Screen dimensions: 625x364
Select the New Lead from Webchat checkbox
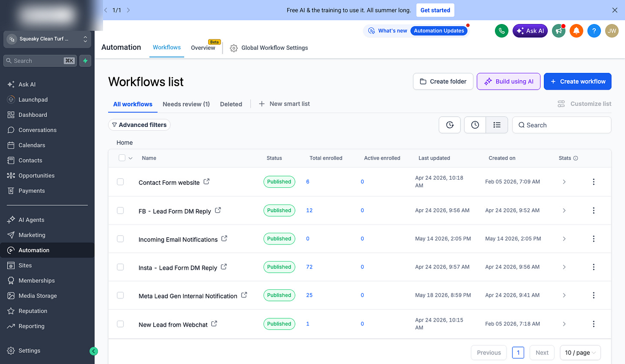(120, 324)
